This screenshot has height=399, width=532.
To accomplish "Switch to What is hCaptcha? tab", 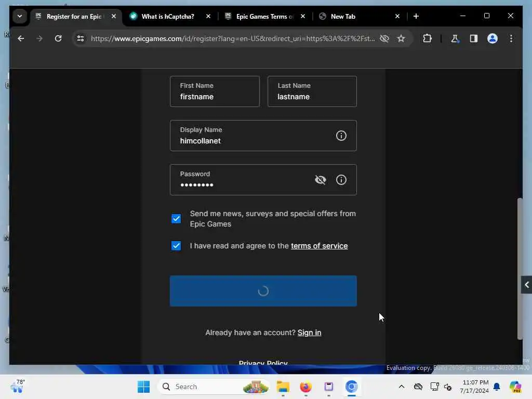I will point(168,16).
